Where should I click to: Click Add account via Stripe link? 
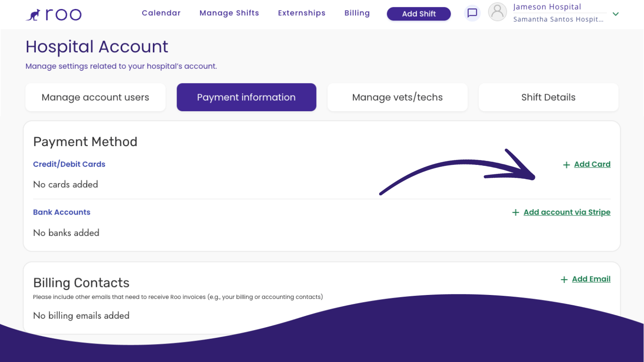click(567, 212)
